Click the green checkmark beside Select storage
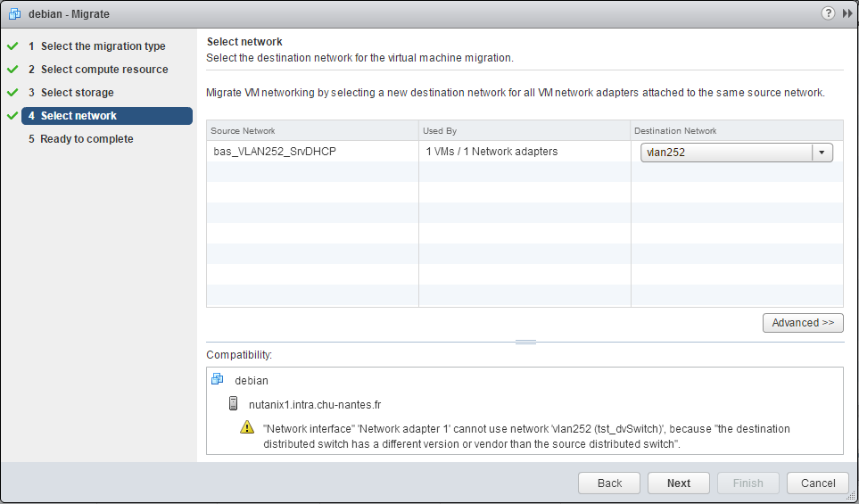The width and height of the screenshot is (859, 504). 12,93
